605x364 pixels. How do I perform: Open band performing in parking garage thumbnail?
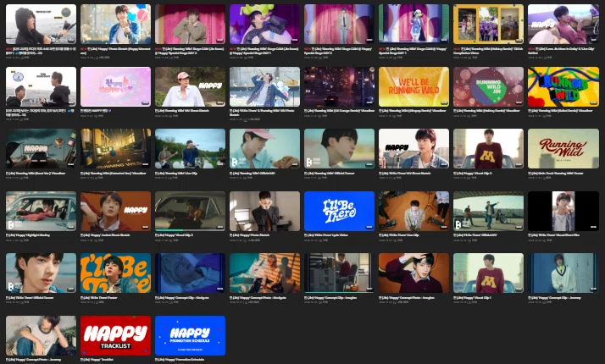488,212
